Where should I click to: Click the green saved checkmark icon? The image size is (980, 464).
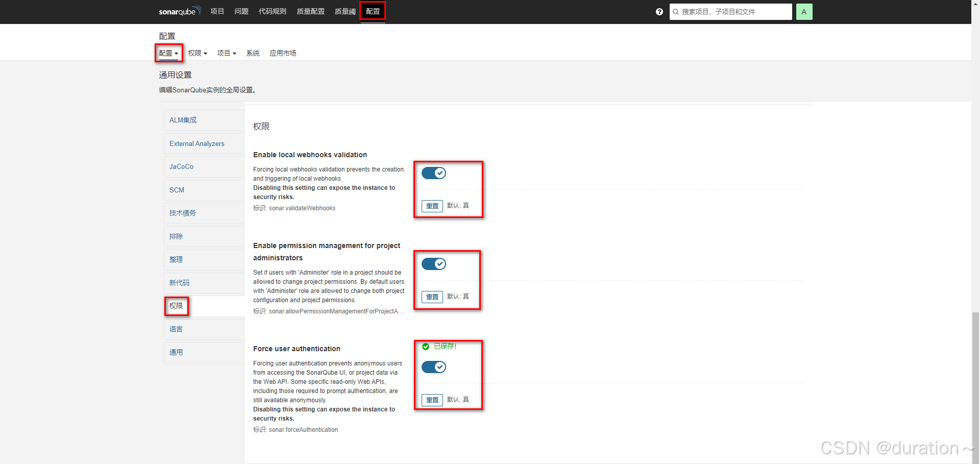click(x=426, y=346)
